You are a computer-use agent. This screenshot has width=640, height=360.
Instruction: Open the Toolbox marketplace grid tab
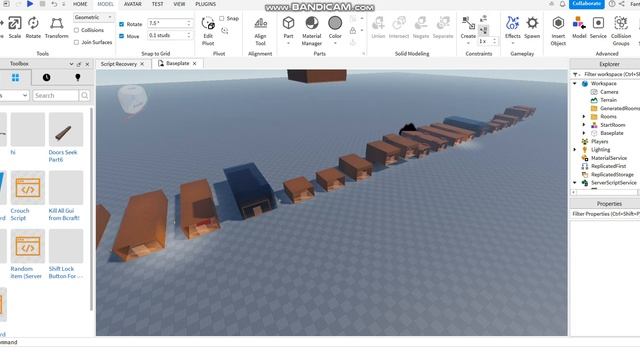pyautogui.click(x=16, y=78)
